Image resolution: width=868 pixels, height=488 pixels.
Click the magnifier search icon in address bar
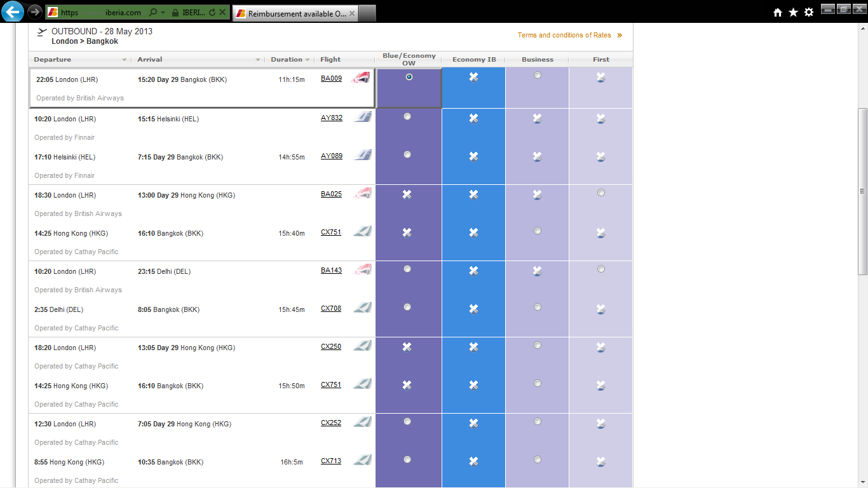pyautogui.click(x=153, y=12)
